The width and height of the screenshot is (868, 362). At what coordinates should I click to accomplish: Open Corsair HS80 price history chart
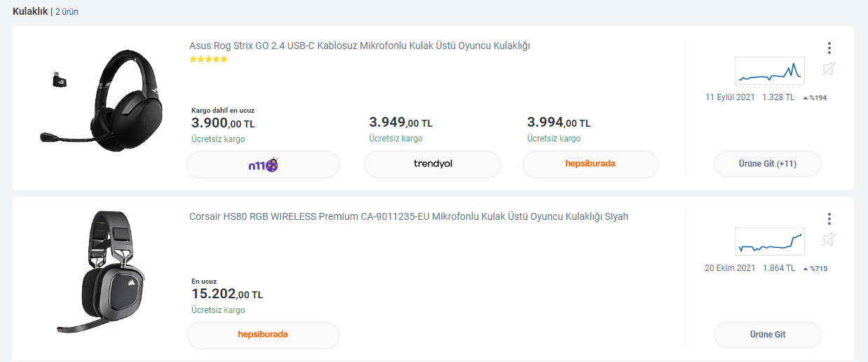coord(769,242)
